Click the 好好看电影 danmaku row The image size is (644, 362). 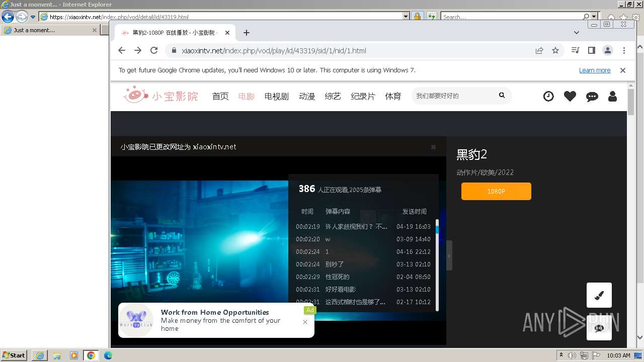coord(363,289)
